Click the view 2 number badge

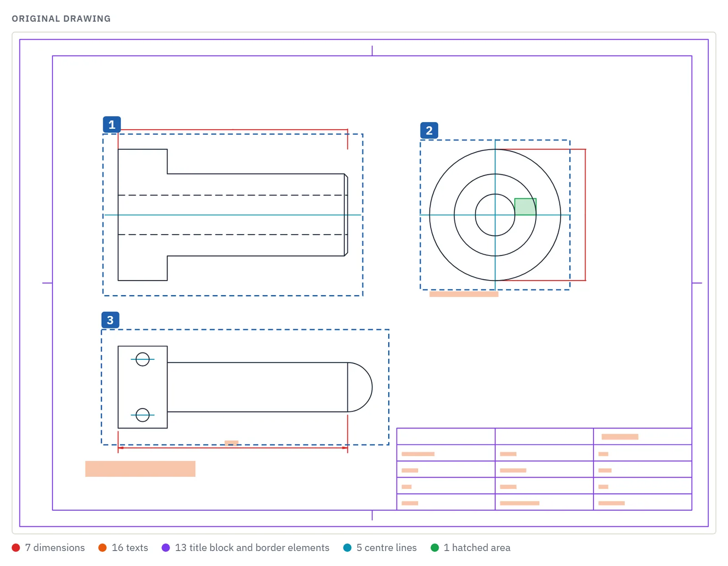429,130
